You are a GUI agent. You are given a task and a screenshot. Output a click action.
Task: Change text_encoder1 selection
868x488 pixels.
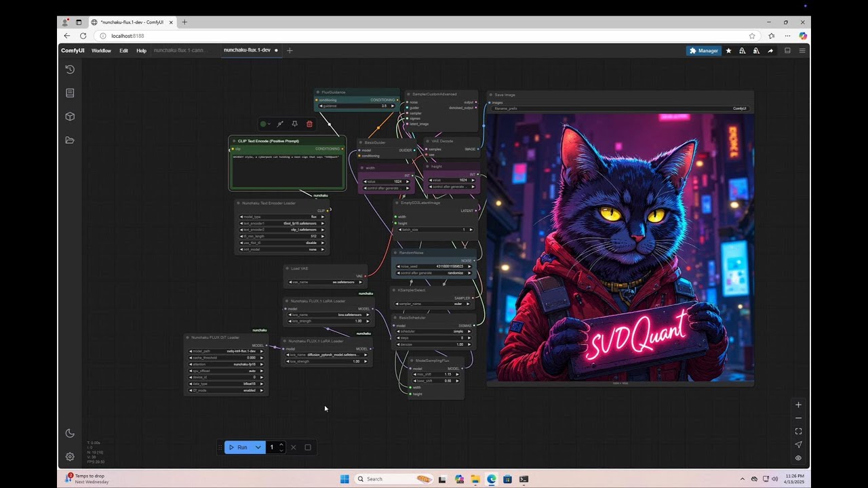pos(282,223)
